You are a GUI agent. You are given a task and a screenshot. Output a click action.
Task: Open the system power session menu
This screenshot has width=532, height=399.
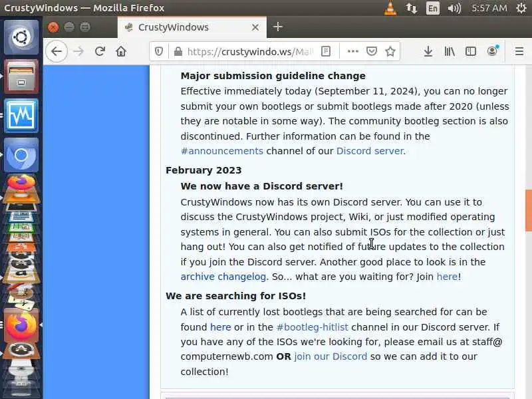(x=521, y=8)
